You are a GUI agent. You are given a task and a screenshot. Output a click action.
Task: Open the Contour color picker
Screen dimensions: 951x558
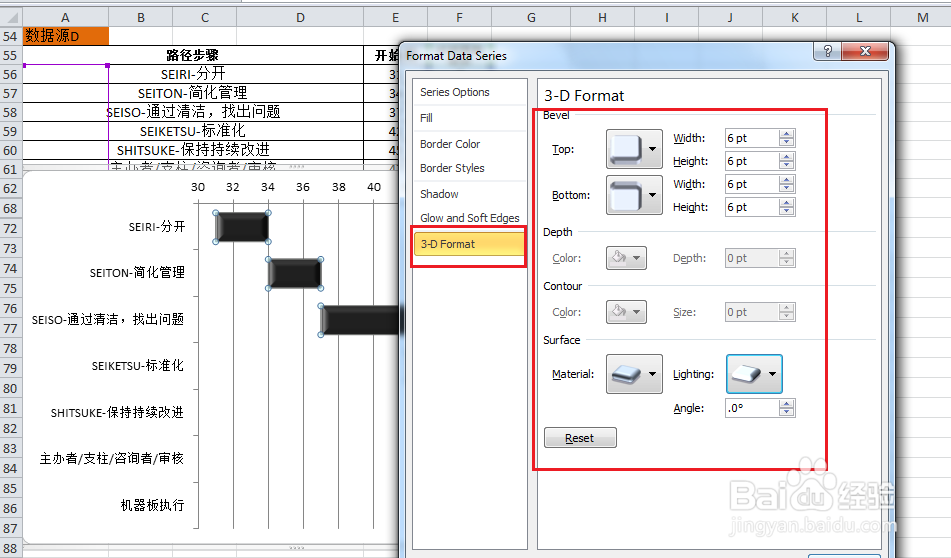626,312
